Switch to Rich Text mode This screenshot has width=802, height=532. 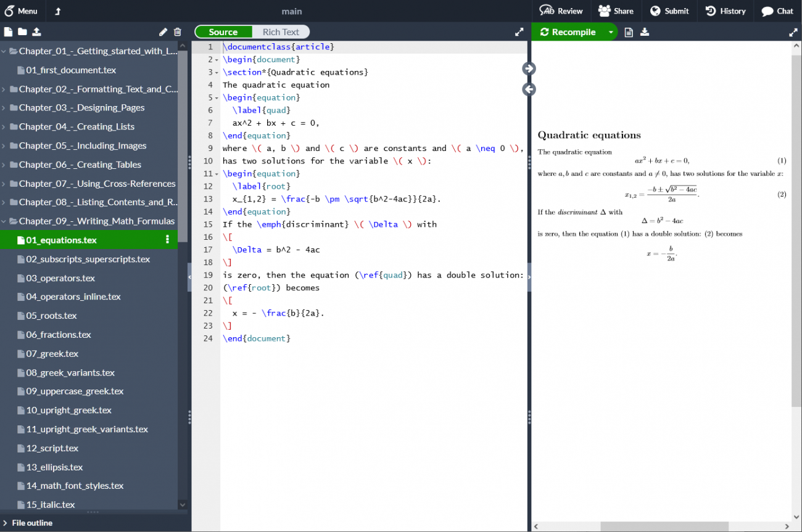point(281,31)
